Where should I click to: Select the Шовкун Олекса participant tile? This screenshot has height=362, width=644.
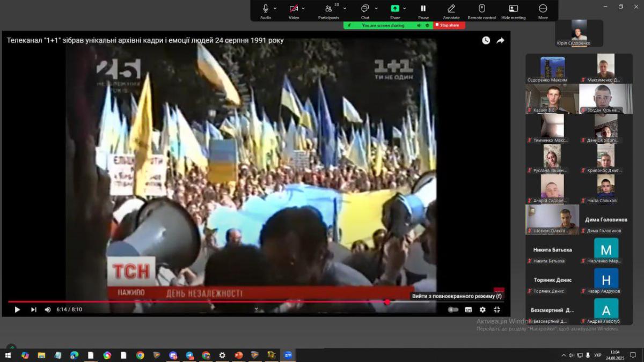coord(552,219)
